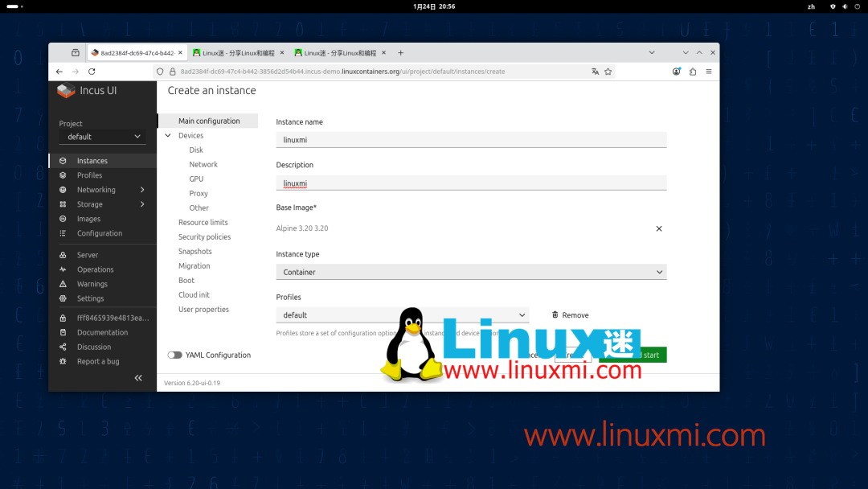Collapse the sidebar with double-chevron icon
868x489 pixels.
tap(138, 378)
